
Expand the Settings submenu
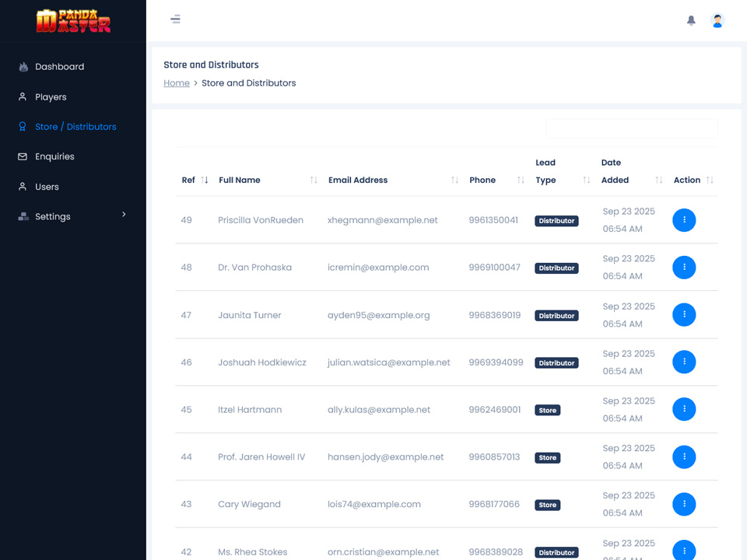(73, 216)
